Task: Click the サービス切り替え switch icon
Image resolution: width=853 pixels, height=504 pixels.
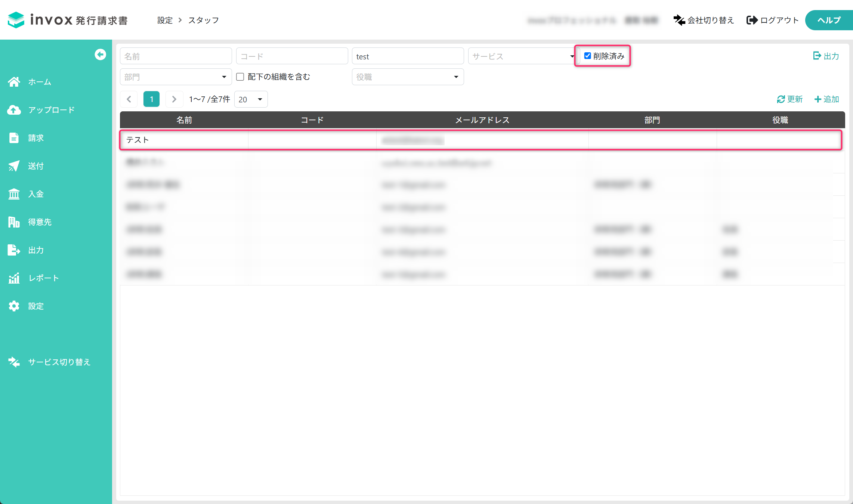Action: [x=14, y=362]
